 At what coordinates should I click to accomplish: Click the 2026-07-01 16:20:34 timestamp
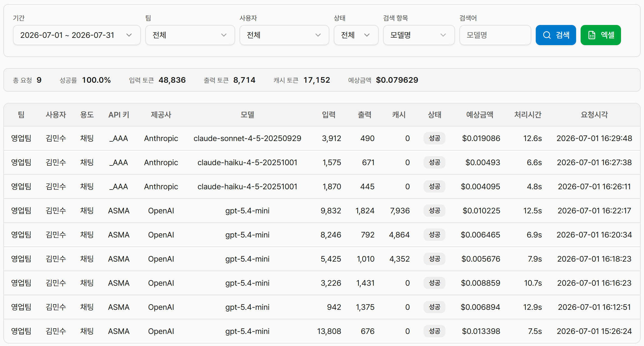[x=594, y=235]
